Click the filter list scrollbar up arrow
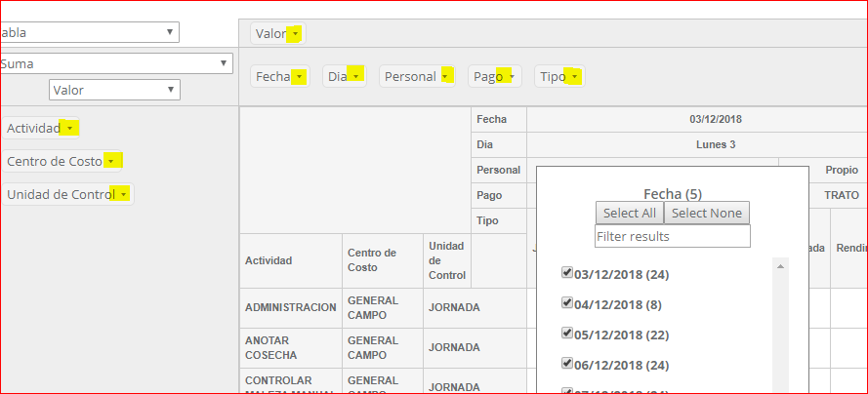The width and height of the screenshot is (868, 394). point(780,267)
